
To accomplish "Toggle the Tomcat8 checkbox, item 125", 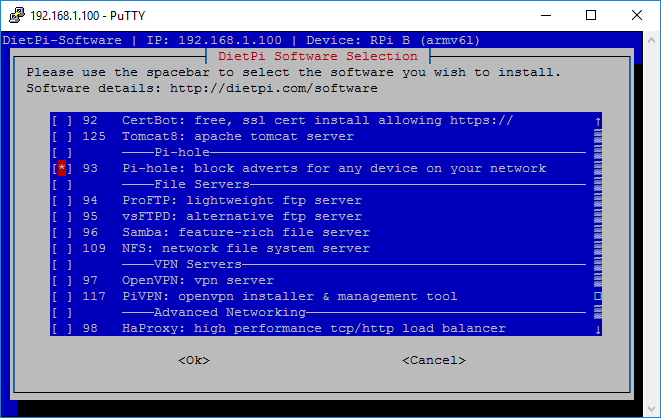I will tap(62, 137).
